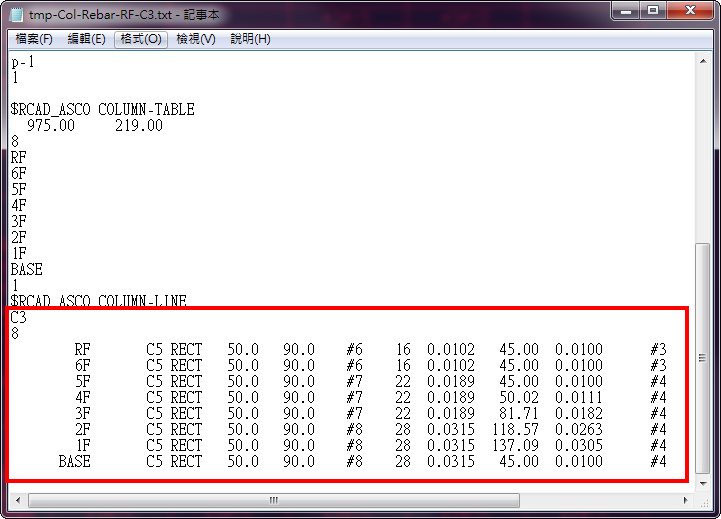Click the value "219.00"
721x519 pixels.
tap(139, 125)
